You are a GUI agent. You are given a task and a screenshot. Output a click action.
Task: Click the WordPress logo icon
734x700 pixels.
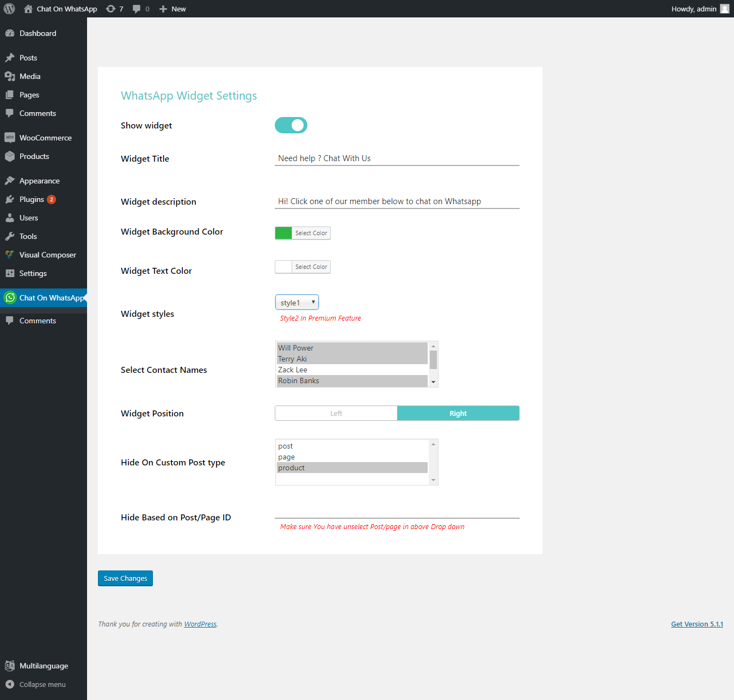click(9, 9)
